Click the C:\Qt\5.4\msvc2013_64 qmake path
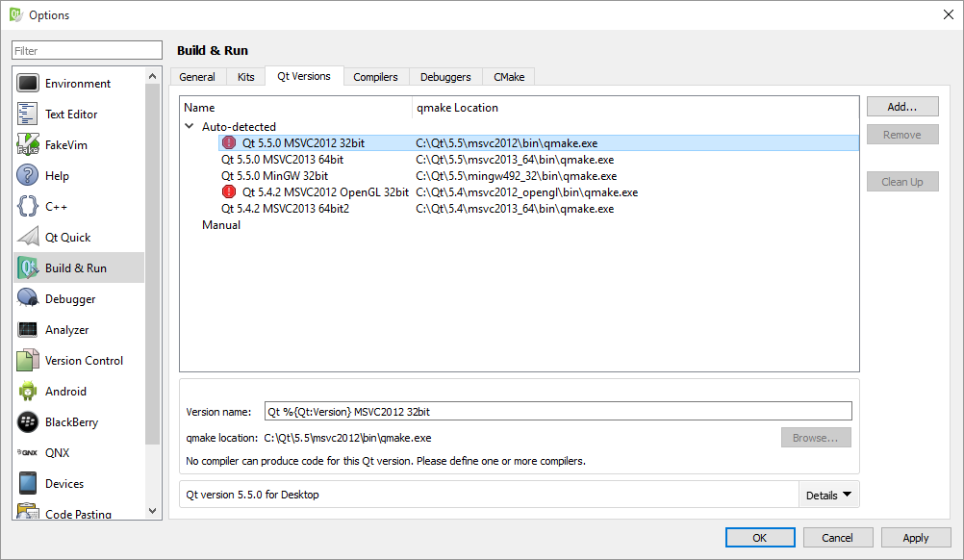This screenshot has height=560, width=964. [515, 209]
